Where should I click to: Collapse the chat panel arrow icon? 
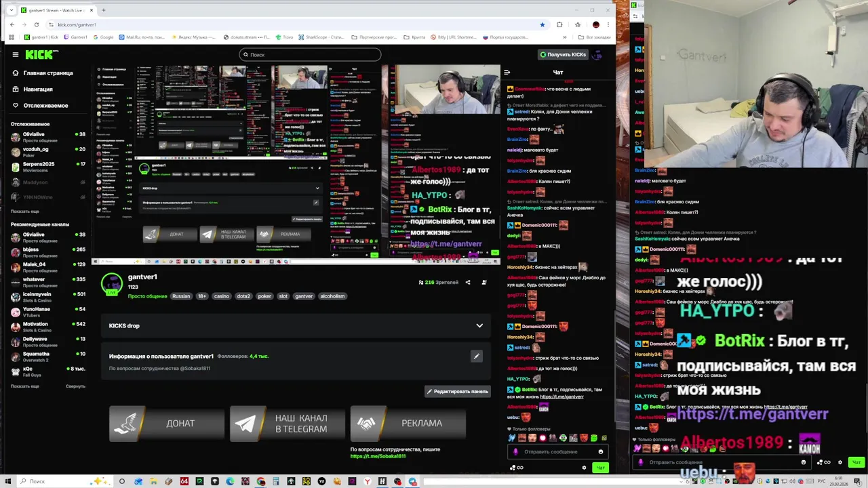507,72
